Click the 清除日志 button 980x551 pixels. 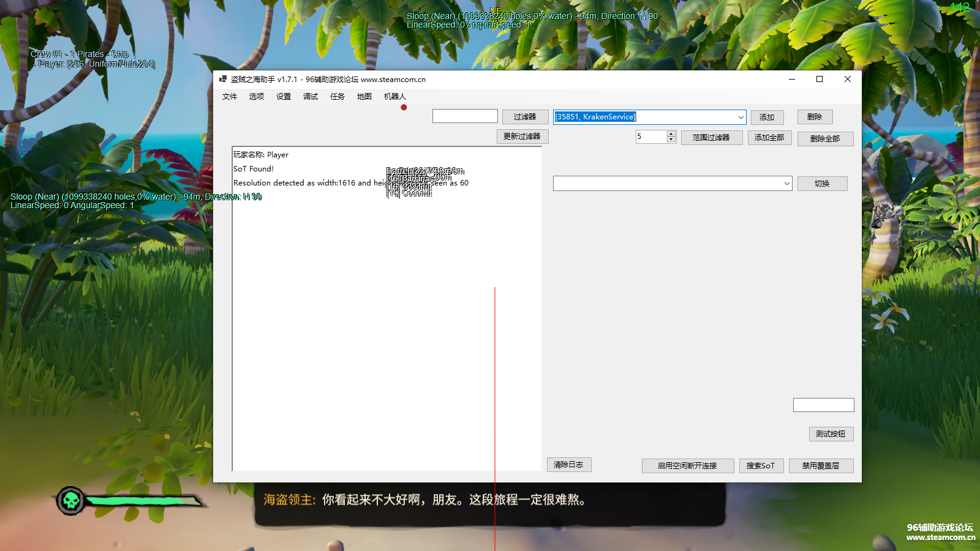569,465
